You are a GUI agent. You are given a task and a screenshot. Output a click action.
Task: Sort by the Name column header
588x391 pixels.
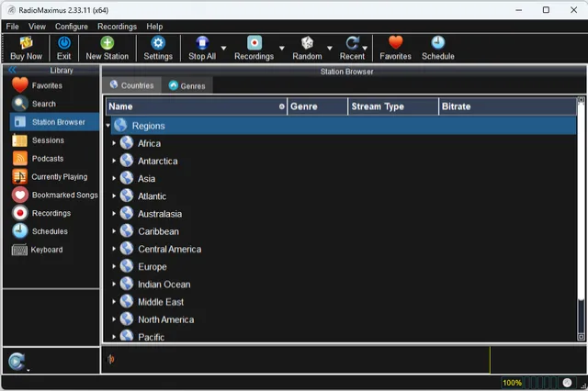point(196,106)
